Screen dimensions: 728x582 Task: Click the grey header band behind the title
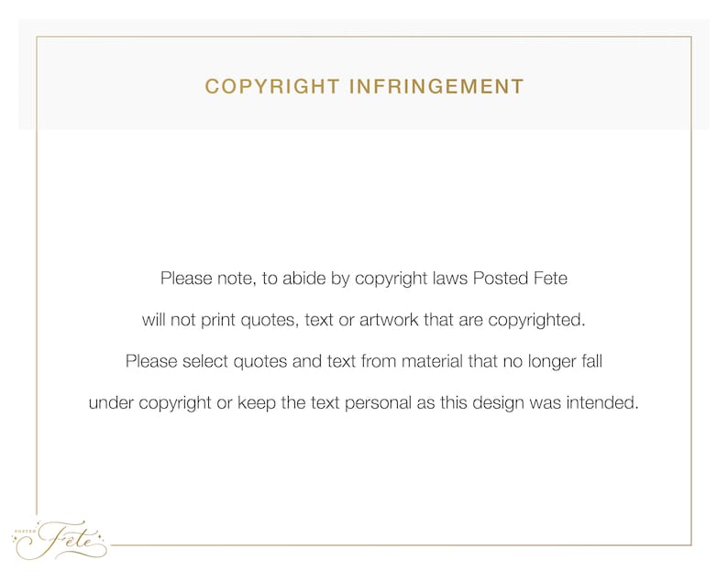(364, 74)
